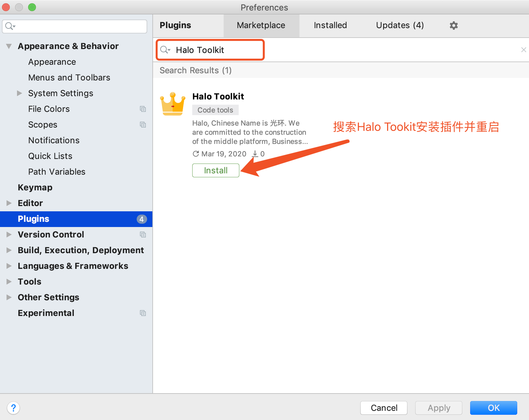Clear the plugin search with X icon
Screen dimensions: 529x420
pyautogui.click(x=523, y=50)
